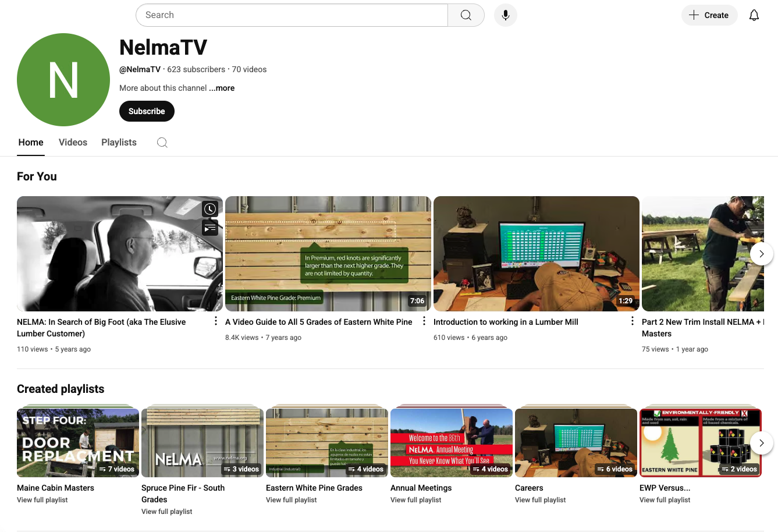This screenshot has height=532, width=778.
Task: Click the search magnifier button
Action: click(466, 15)
